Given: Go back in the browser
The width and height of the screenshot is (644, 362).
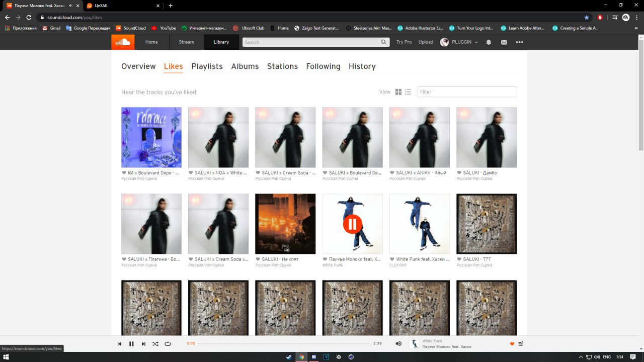Looking at the screenshot, I should click(7, 17).
